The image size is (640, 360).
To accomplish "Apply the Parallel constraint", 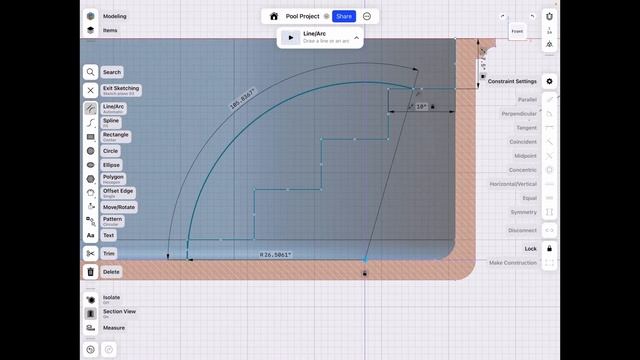I will 549,100.
